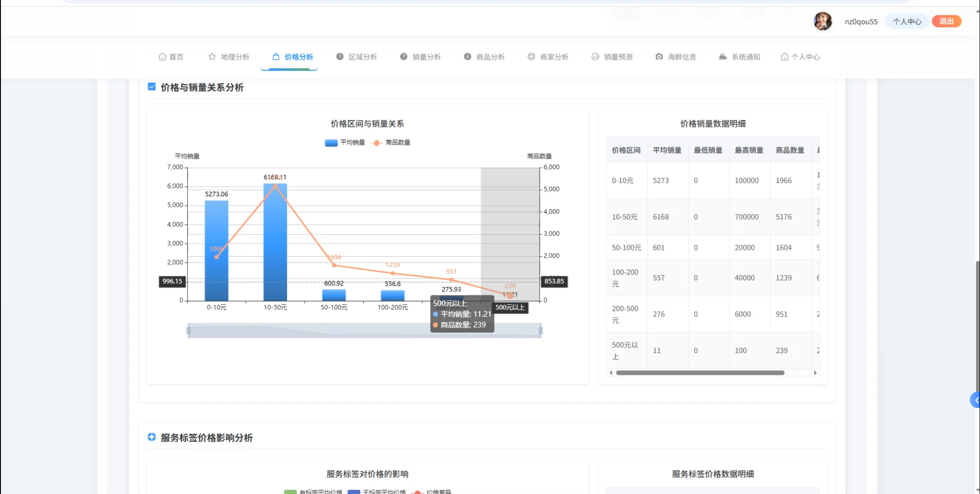Switch to 地理分析 tab
Image resolution: width=980 pixels, height=494 pixels.
coord(229,57)
